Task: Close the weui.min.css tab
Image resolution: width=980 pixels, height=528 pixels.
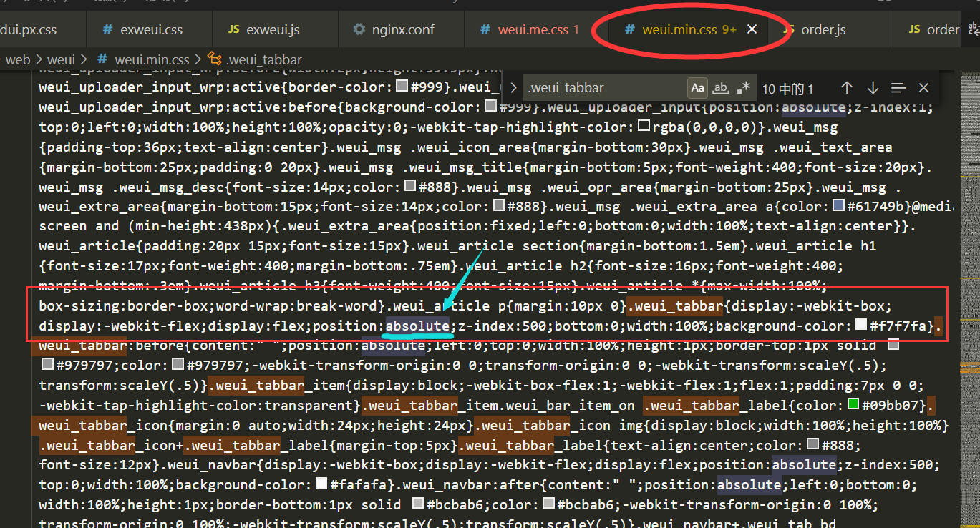Action: click(752, 29)
